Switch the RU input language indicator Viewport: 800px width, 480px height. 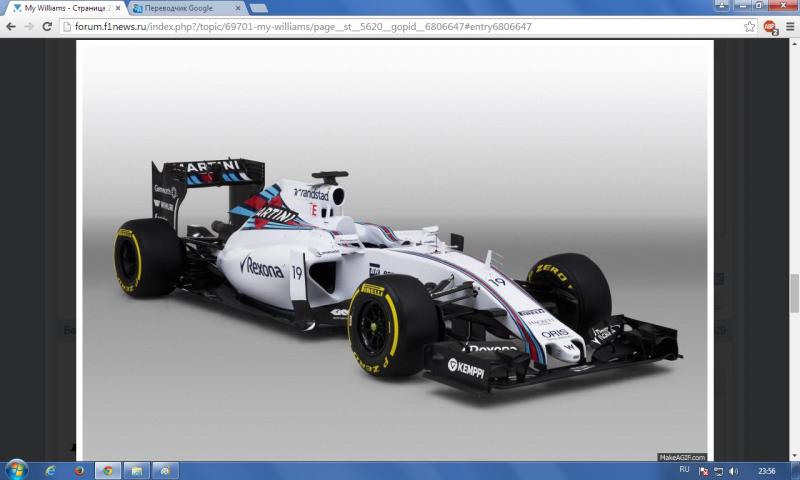tap(684, 470)
